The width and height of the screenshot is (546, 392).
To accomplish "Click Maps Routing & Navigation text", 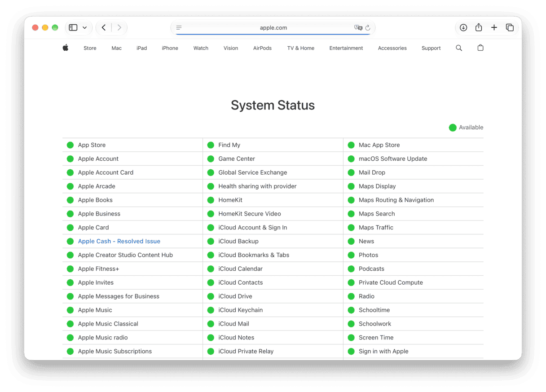I will (396, 200).
